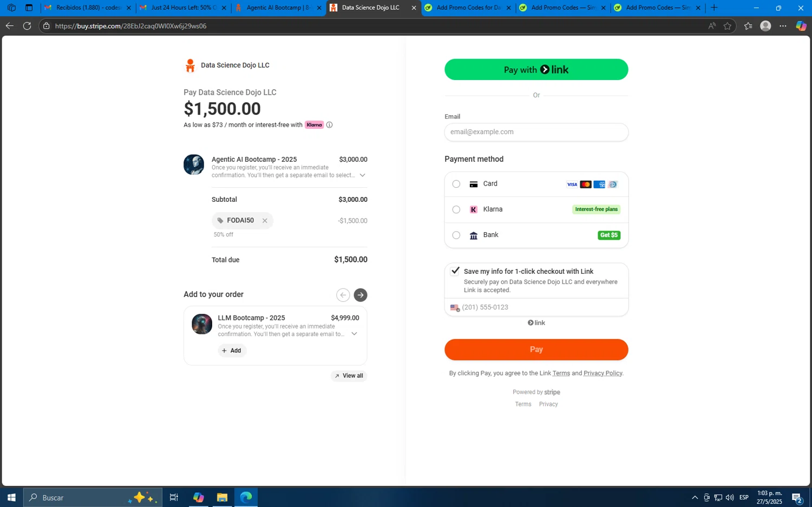Select the Card payment method
The image size is (812, 507).
click(x=456, y=184)
